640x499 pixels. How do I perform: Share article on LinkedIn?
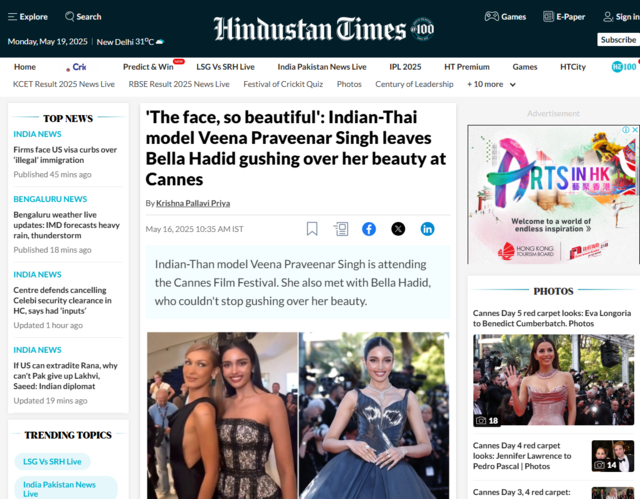[427, 229]
